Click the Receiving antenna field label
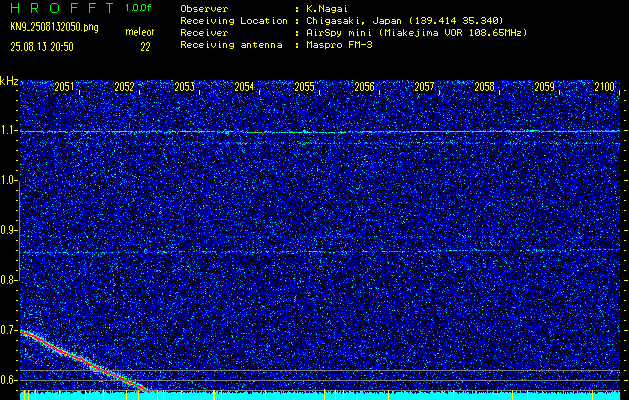This screenshot has width=629, height=400. (x=231, y=45)
